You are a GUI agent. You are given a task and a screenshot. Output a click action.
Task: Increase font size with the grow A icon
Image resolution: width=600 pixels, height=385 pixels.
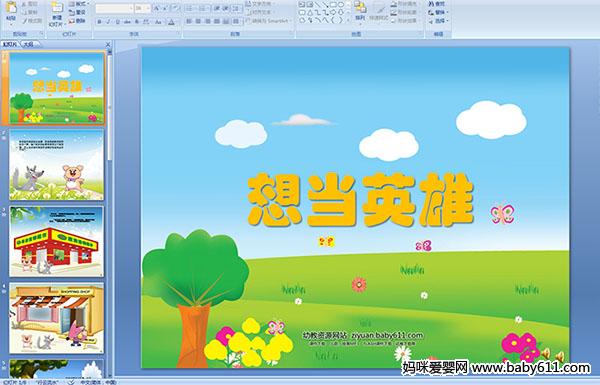click(x=157, y=8)
